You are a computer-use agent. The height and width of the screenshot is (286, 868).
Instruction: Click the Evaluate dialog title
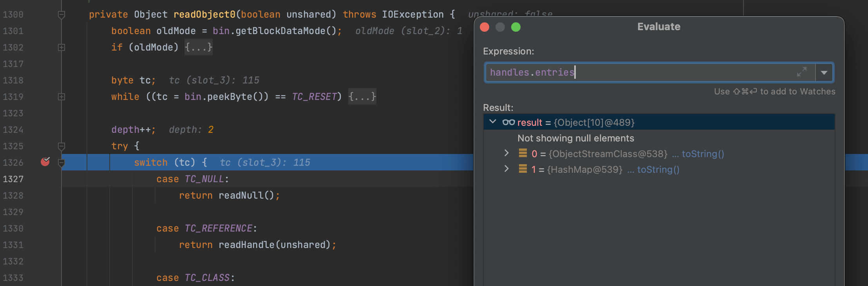(x=659, y=27)
